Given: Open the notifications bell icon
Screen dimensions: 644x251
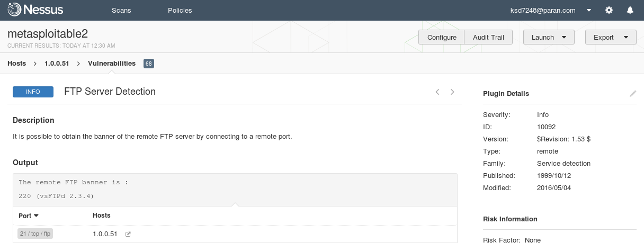Looking at the screenshot, I should (x=630, y=10).
